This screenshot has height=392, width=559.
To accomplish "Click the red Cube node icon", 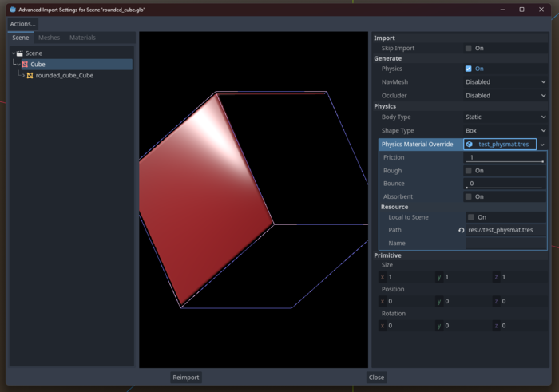I will 25,65.
